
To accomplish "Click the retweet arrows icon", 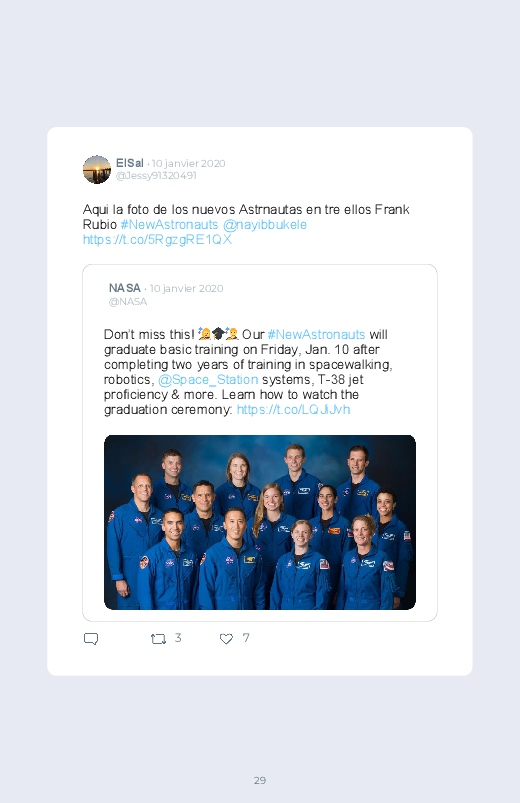I will pos(158,639).
